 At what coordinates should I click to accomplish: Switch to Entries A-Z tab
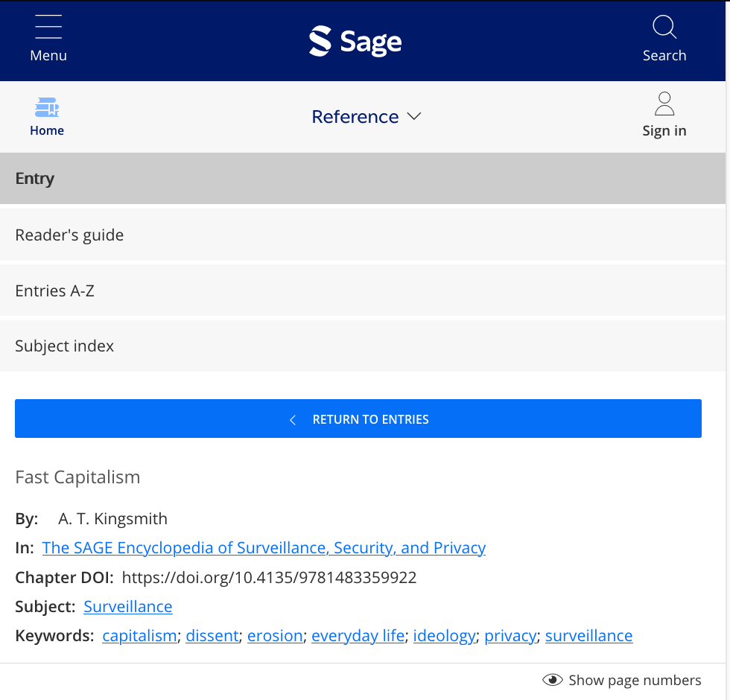[x=54, y=291]
